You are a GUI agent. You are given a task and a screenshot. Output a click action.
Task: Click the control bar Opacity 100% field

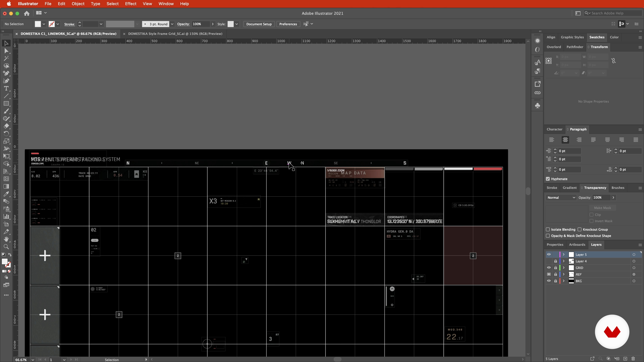point(201,24)
